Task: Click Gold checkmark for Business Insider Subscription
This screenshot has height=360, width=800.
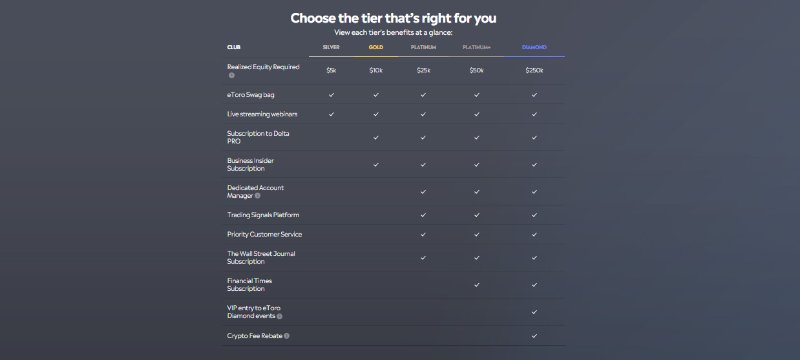Action: [376, 165]
